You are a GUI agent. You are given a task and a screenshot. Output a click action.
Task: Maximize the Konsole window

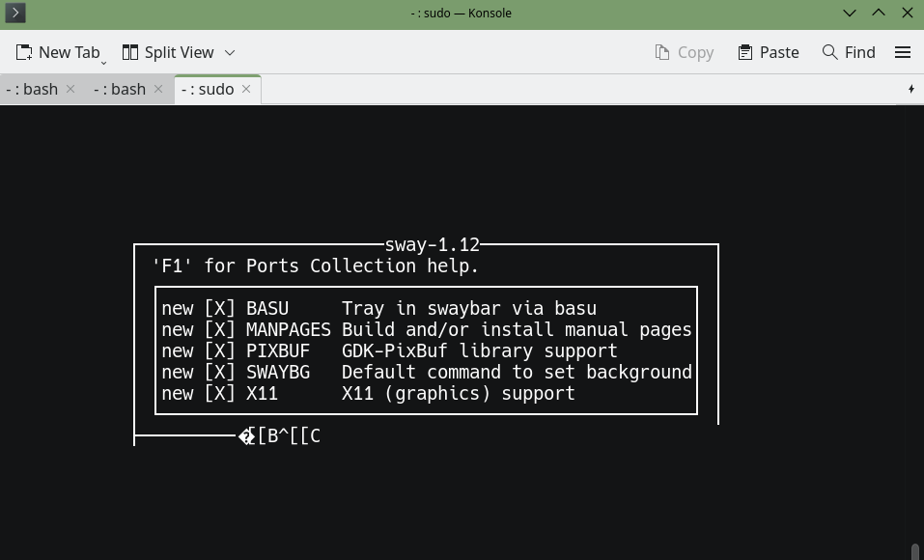point(878,13)
